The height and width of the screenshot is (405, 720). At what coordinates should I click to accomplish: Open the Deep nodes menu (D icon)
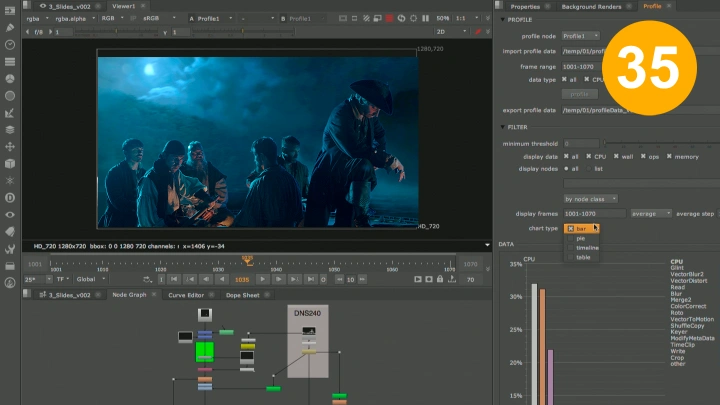10,197
